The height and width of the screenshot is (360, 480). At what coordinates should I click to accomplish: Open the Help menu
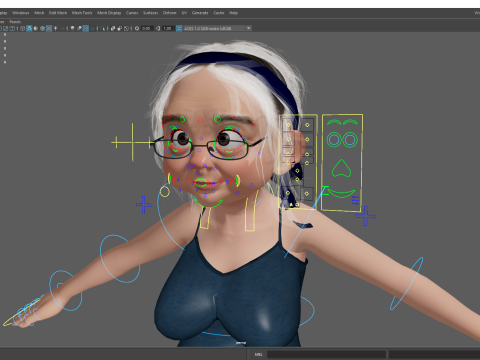[233, 13]
